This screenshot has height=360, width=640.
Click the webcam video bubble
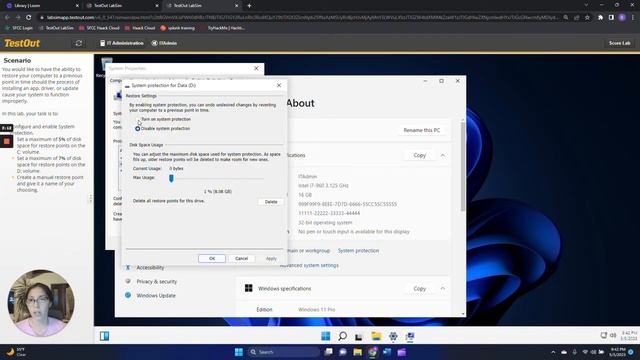(41, 303)
